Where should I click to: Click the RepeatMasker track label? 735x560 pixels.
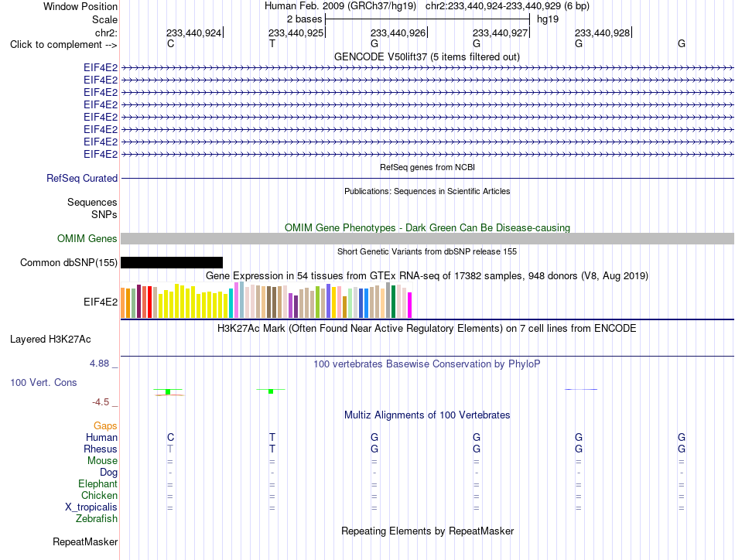pos(85,541)
